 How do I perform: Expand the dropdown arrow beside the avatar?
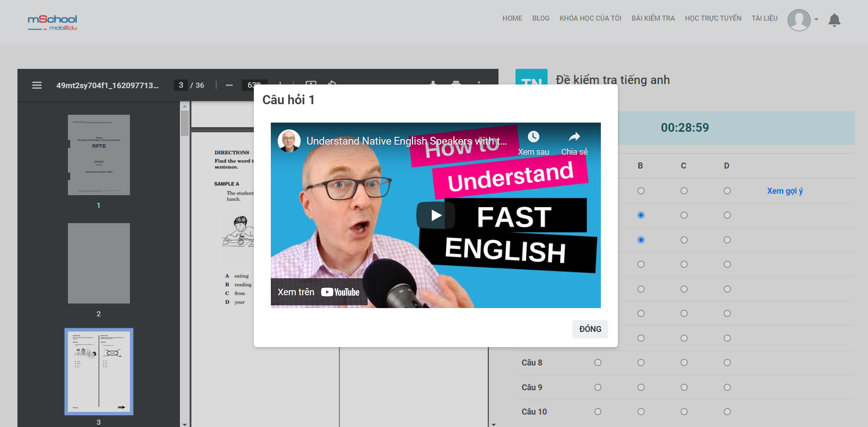[x=816, y=19]
